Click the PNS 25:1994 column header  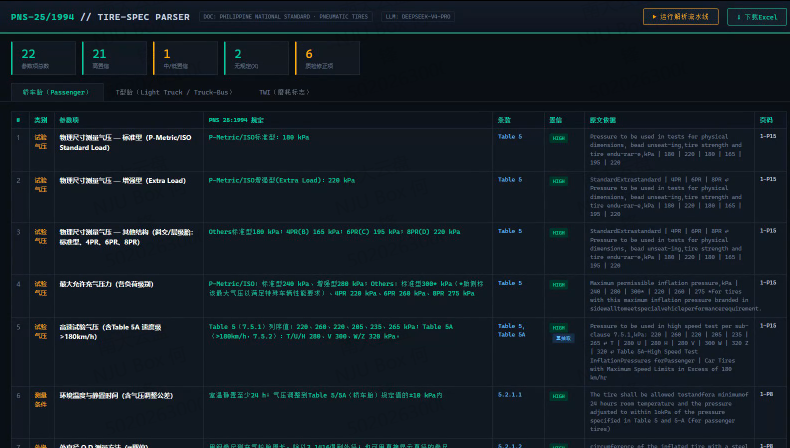[x=236, y=120]
